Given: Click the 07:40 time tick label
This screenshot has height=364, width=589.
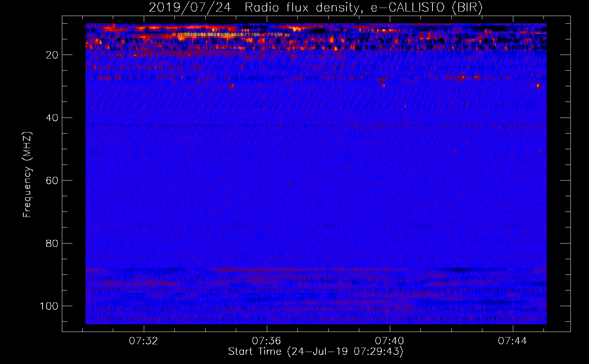Looking at the screenshot, I should pos(390,341).
